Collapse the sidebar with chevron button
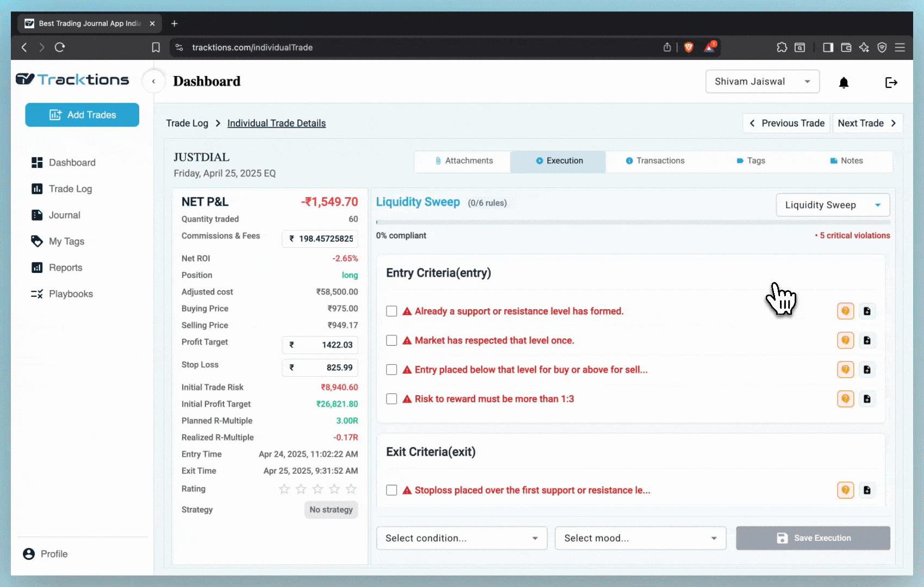This screenshot has width=924, height=587. click(x=154, y=82)
